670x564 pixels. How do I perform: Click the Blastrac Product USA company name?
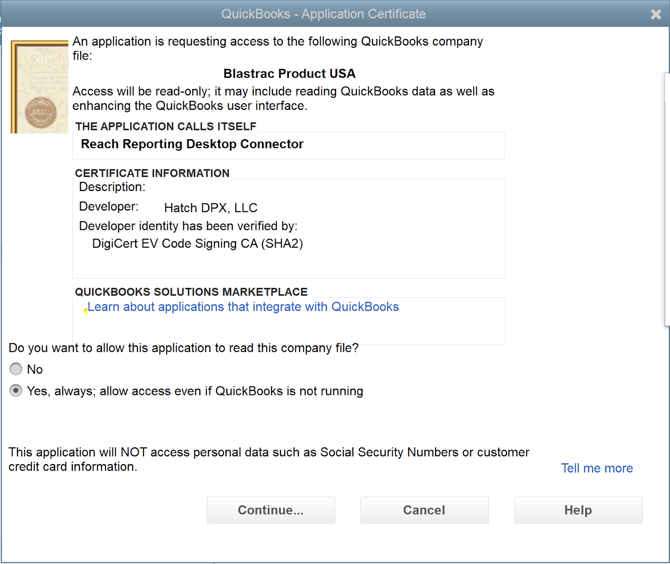click(x=289, y=74)
